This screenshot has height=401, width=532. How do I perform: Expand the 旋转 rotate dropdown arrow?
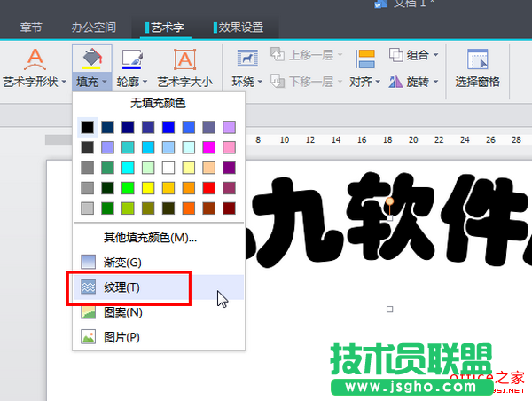pyautogui.click(x=436, y=82)
